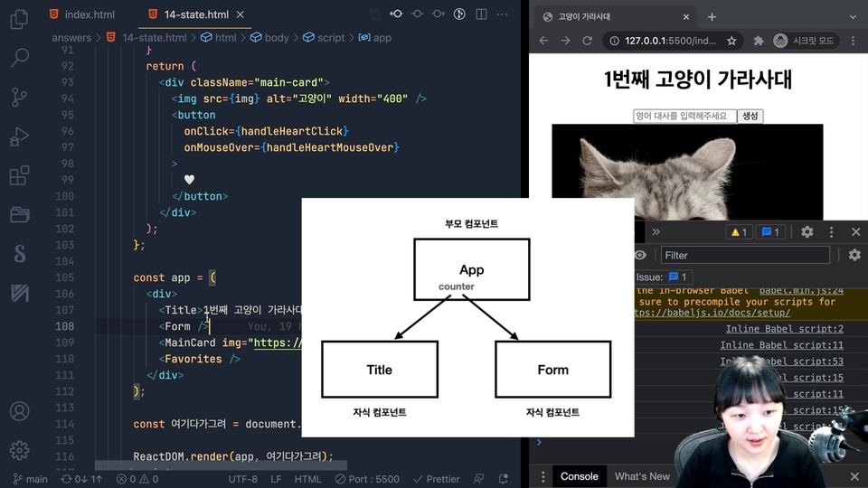Close the browser tab '고양이 가라사대'
Screen dimensions: 868x488
[686, 16]
